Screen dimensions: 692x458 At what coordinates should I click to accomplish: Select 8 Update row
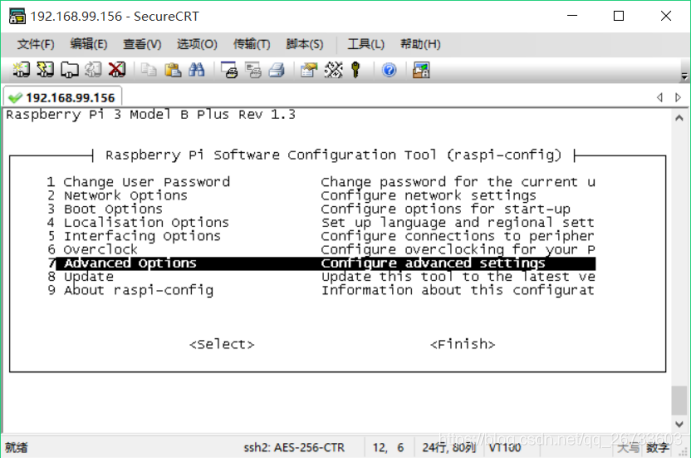321,277
